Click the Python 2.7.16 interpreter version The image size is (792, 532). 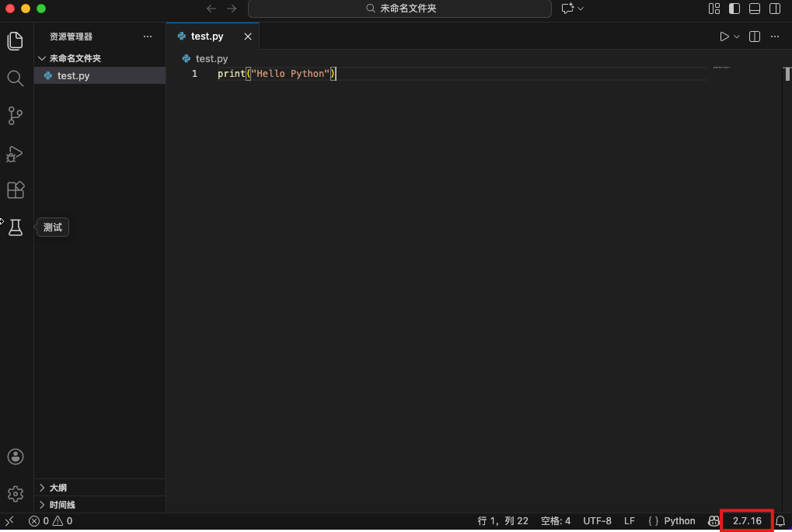(x=746, y=521)
